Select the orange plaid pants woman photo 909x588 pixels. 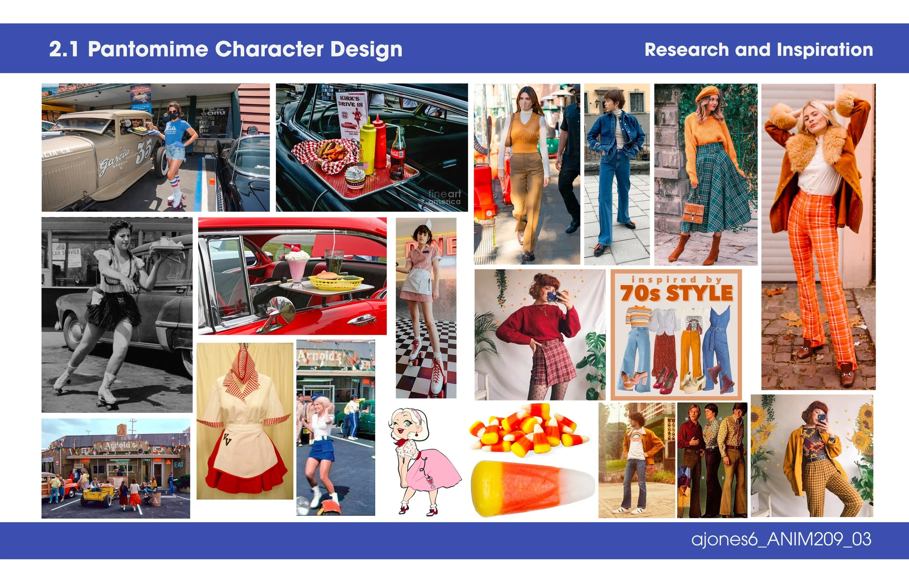(x=818, y=236)
